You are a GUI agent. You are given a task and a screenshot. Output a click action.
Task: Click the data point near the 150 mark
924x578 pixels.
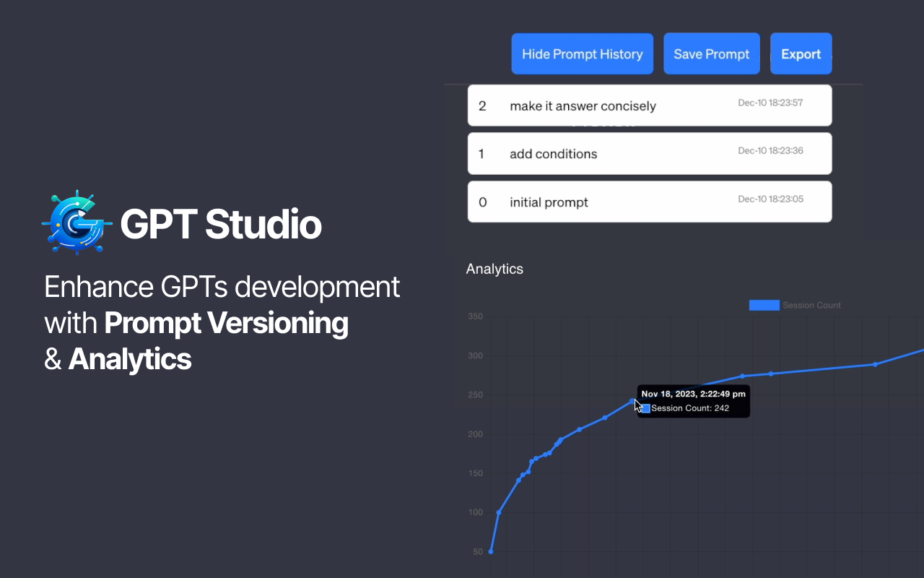[521, 475]
